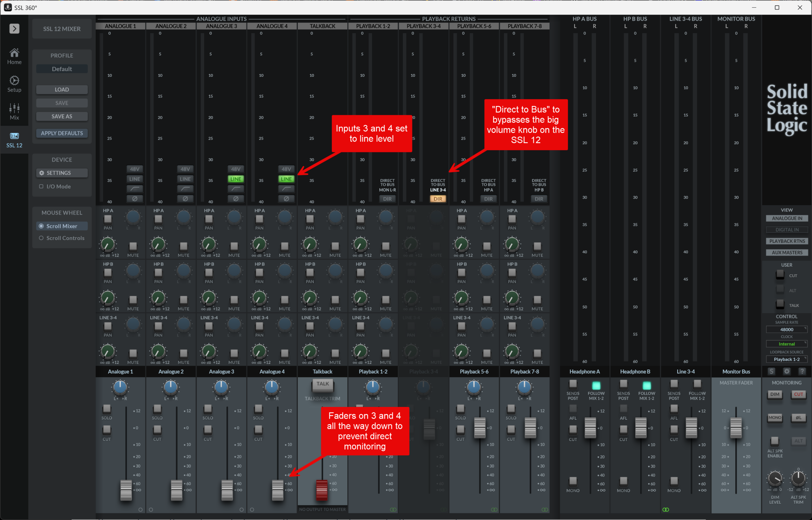Click the stereo link icon under Playback 1-2
The width and height of the screenshot is (812, 520).
coord(393,510)
